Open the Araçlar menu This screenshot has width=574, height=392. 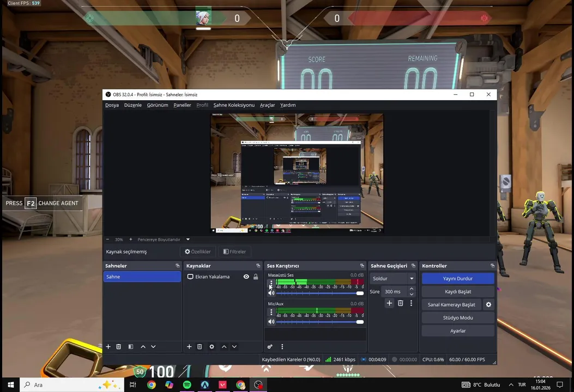tap(267, 105)
